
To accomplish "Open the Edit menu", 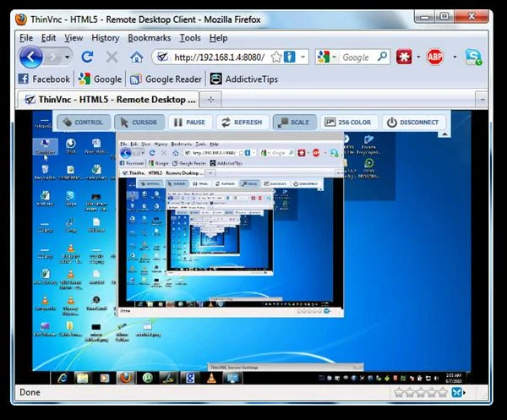I will (48, 38).
